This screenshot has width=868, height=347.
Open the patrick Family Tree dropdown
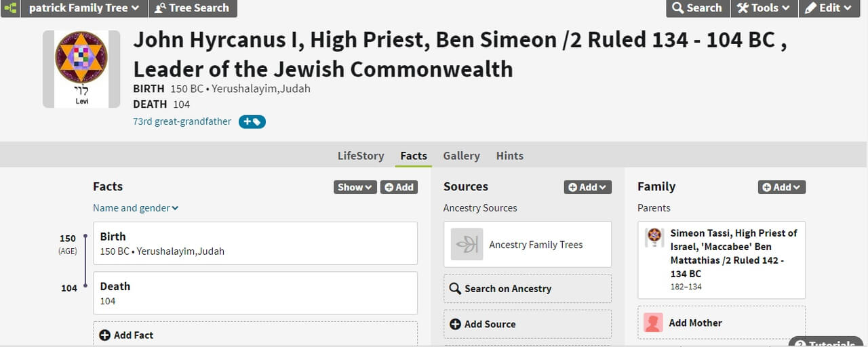[84, 8]
